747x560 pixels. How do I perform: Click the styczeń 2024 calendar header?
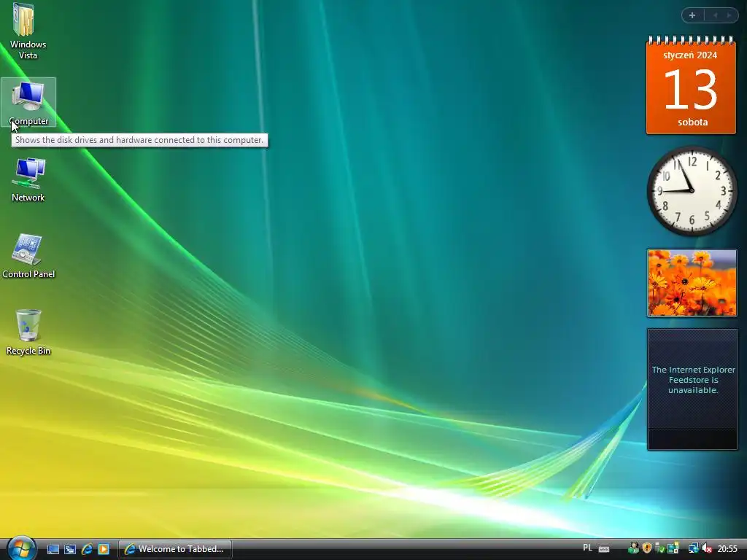point(690,55)
